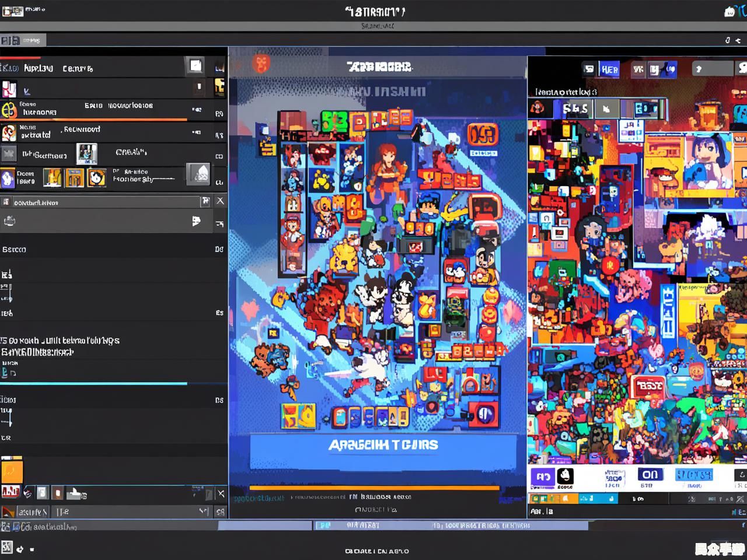747x560 pixels.
Task: Click the pink and white icon below header
Action: [x=9, y=89]
